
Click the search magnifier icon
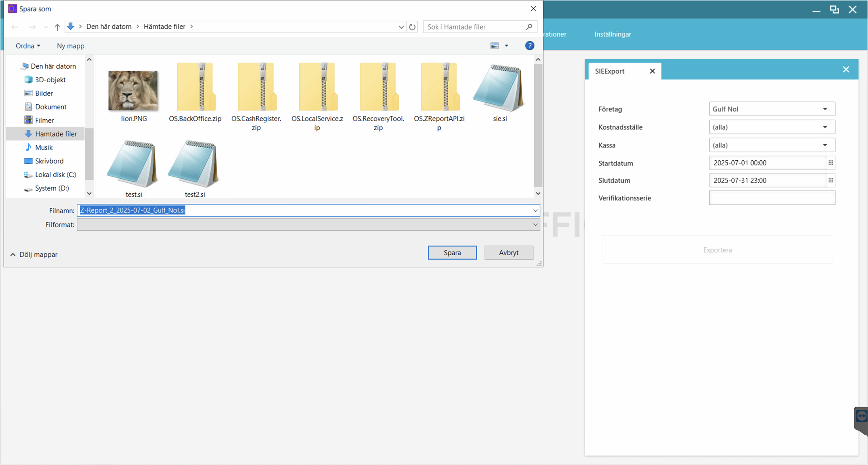coord(529,27)
